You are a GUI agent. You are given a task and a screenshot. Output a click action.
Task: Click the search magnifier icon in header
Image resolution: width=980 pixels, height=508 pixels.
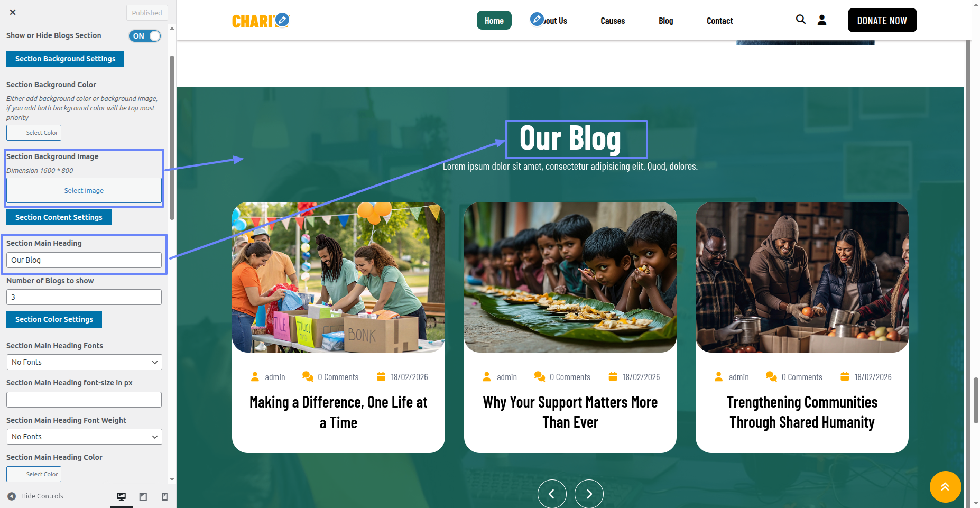(801, 20)
